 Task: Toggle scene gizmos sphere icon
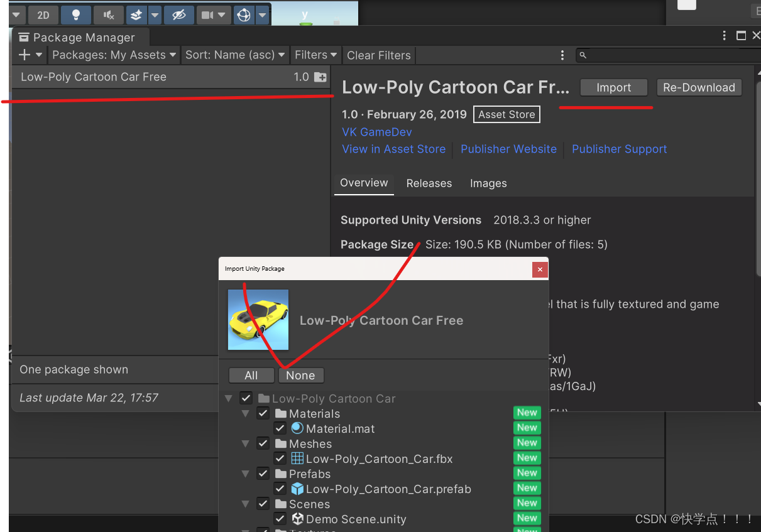pyautogui.click(x=244, y=15)
